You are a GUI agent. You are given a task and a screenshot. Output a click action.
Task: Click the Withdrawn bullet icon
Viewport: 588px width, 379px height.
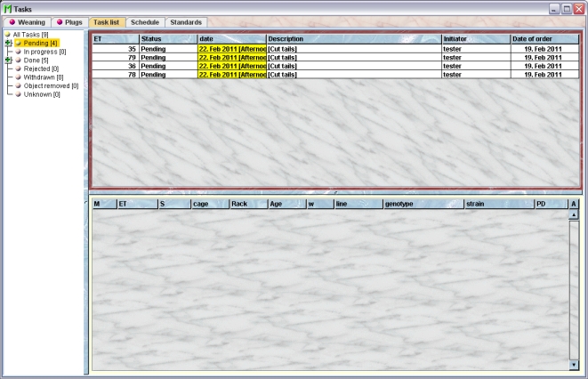(18, 77)
